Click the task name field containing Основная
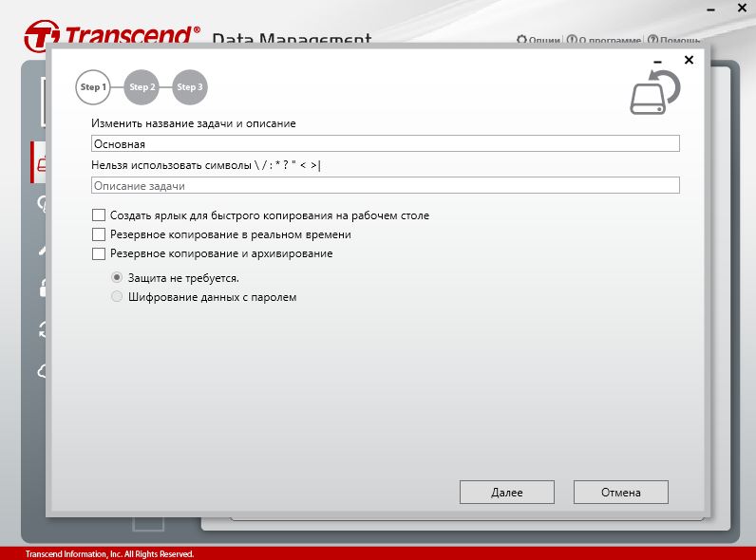This screenshot has width=756, height=560. [x=386, y=143]
